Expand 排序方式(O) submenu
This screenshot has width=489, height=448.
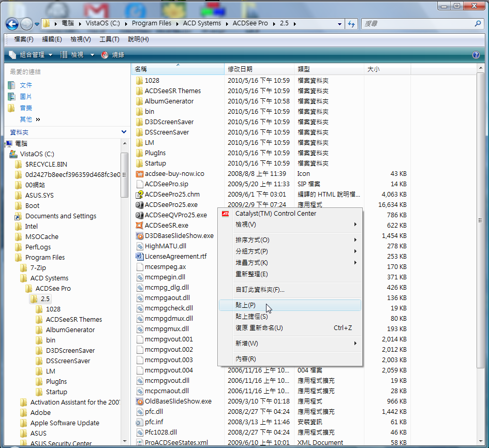[x=290, y=240]
